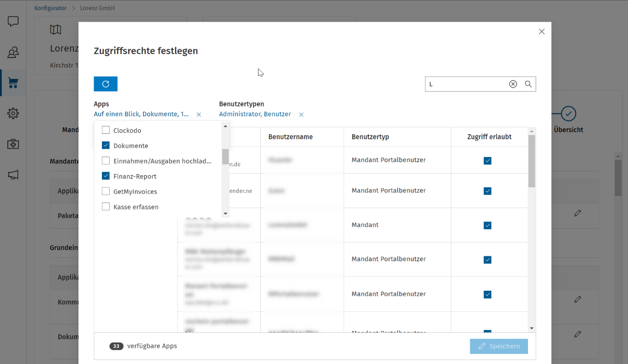Click the Zugriffsrechte festlegen heading
Viewport: 628px width, 364px height.
coord(146,51)
